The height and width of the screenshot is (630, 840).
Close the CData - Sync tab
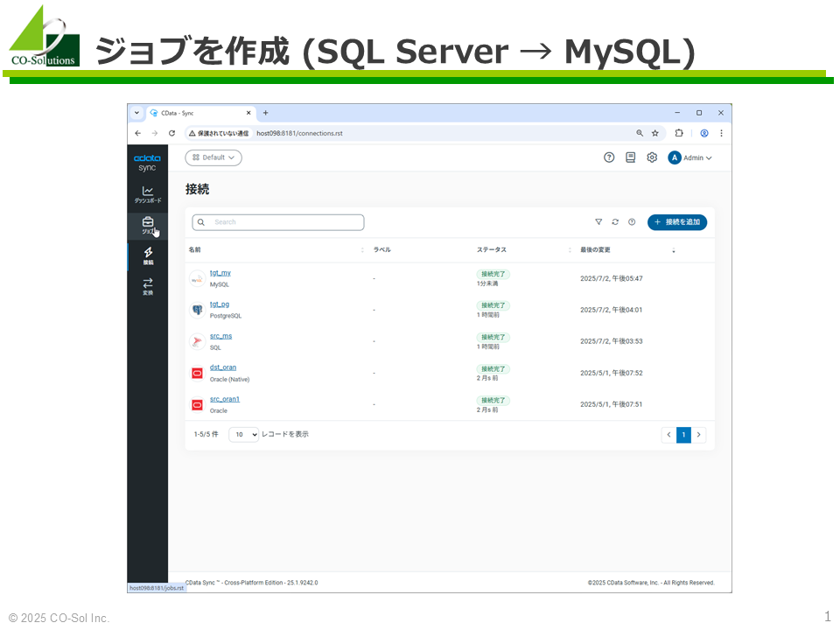pos(248,113)
